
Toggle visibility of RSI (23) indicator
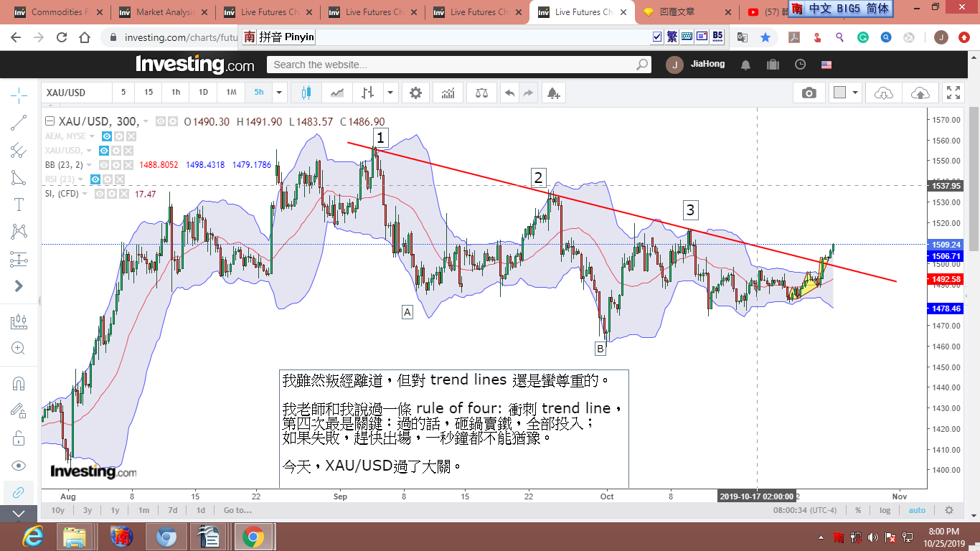click(96, 179)
